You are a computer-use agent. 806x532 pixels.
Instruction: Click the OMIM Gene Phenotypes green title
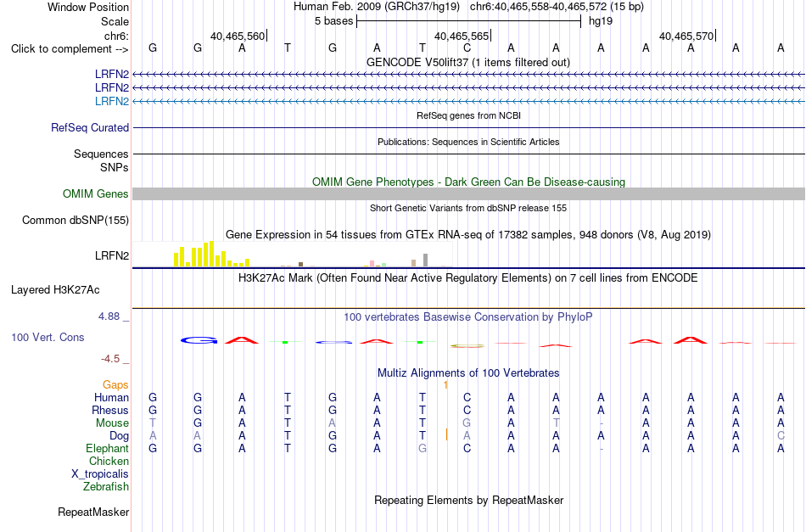pyautogui.click(x=468, y=182)
